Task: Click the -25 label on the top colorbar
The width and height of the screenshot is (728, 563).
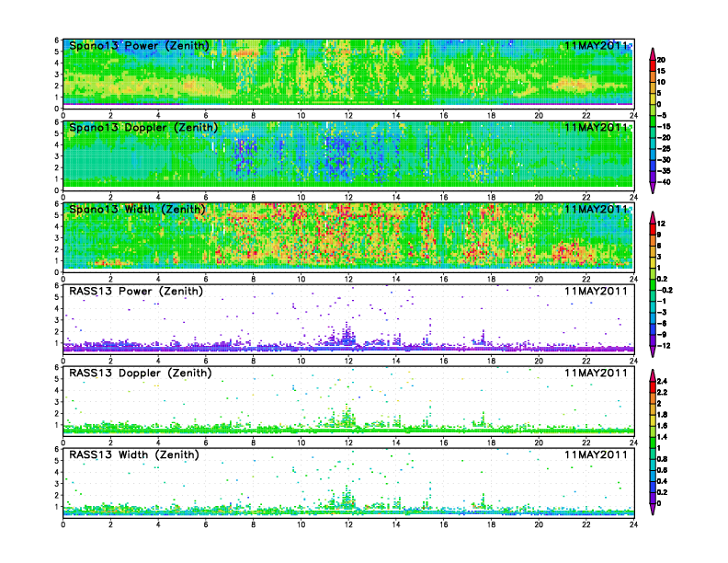Action: [664, 149]
